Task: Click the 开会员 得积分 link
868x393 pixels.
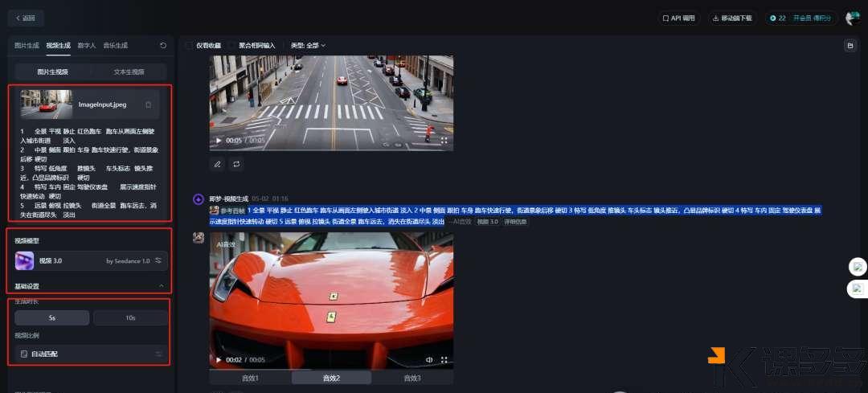Action: pyautogui.click(x=812, y=18)
